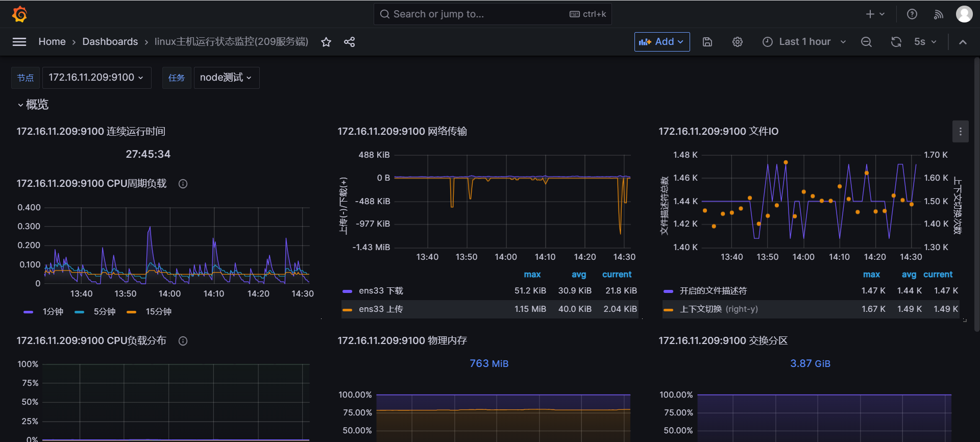
Task: Open the news feed icon
Action: (938, 14)
